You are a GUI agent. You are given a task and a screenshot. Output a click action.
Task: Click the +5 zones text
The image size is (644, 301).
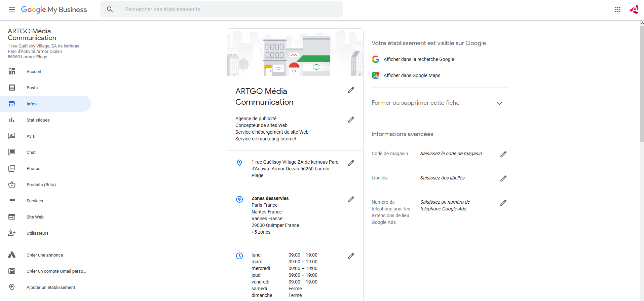tap(261, 232)
